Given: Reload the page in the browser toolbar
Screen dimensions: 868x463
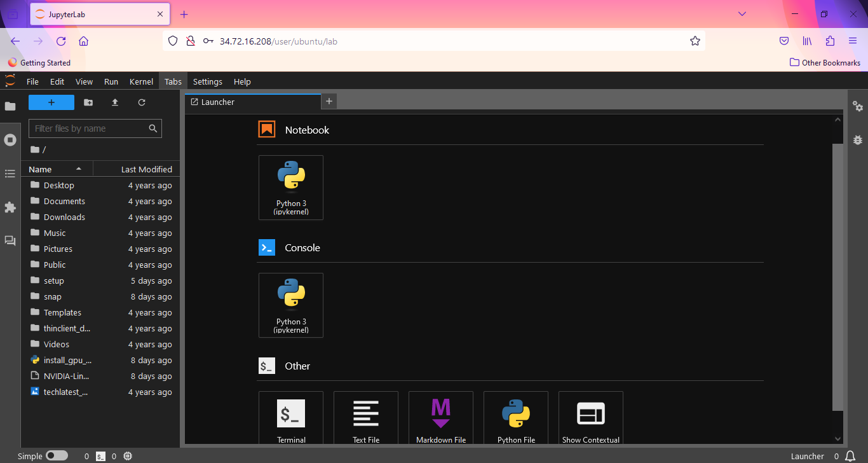Looking at the screenshot, I should pos(61,41).
